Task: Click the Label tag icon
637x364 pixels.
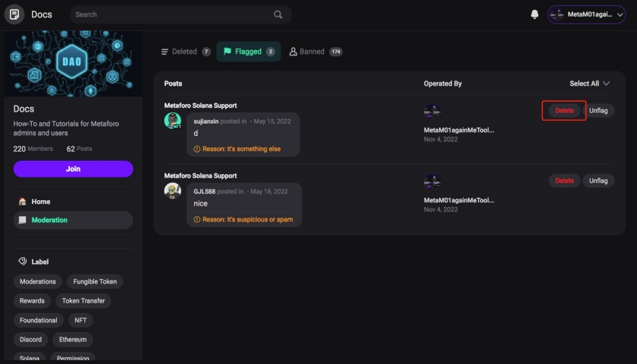Action: click(x=22, y=262)
